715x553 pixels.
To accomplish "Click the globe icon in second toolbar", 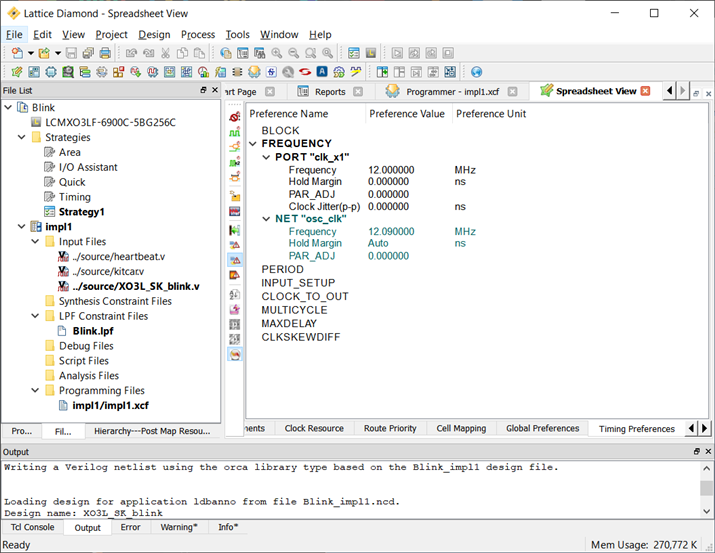I will [476, 72].
